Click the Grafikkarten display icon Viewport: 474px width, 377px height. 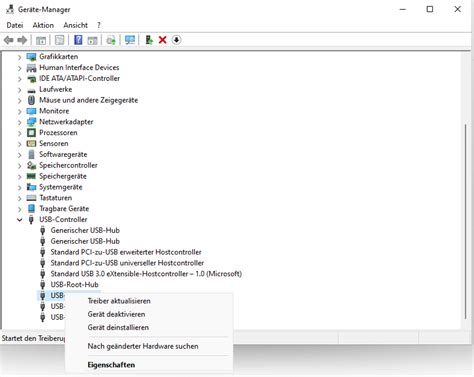(31, 57)
